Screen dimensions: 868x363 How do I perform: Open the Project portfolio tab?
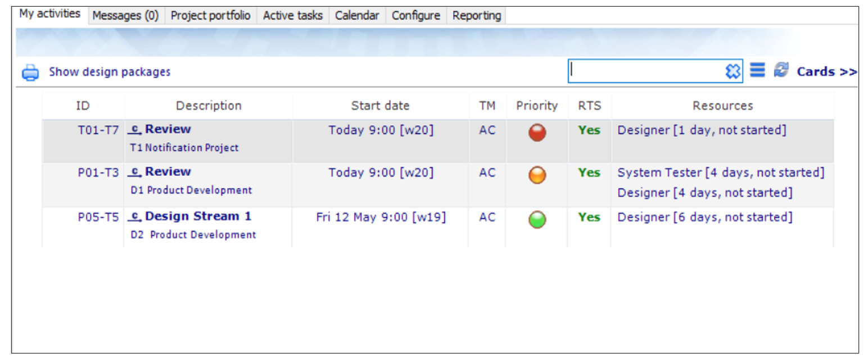210,16
